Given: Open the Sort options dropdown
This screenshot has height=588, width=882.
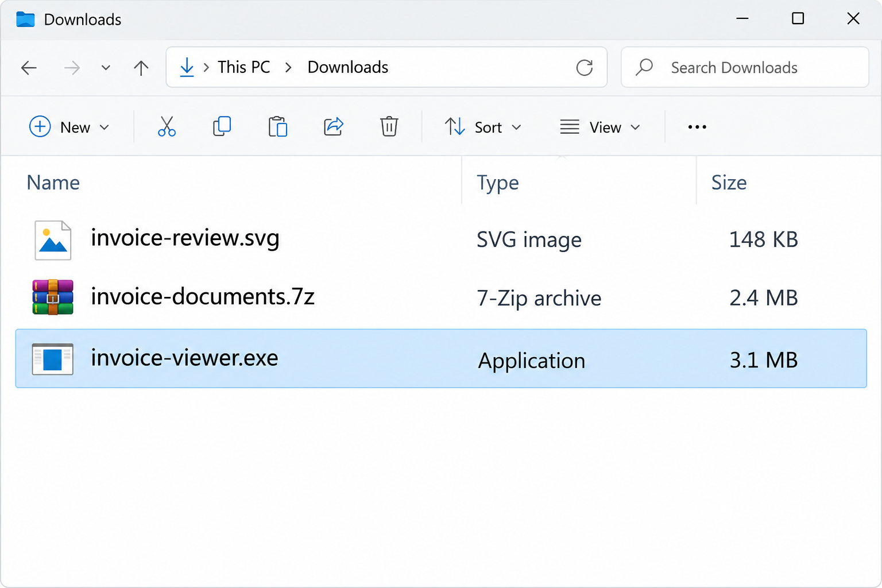Looking at the screenshot, I should click(x=483, y=127).
